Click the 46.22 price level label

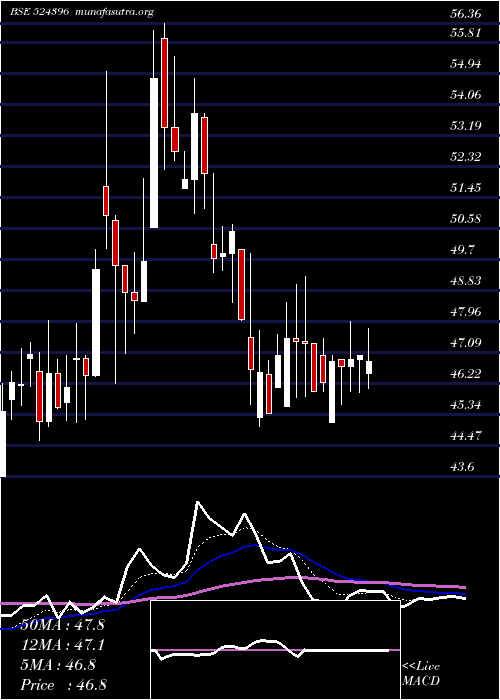click(x=466, y=373)
